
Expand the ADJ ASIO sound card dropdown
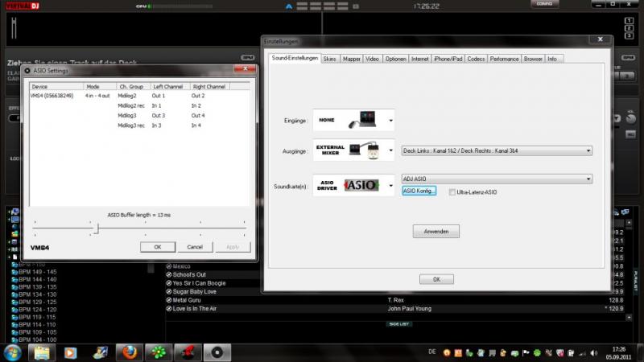pyautogui.click(x=588, y=179)
